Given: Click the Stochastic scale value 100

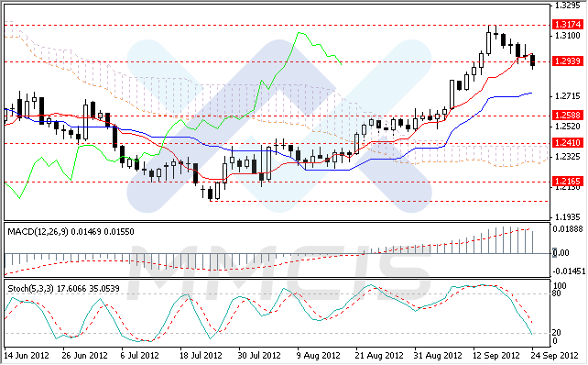Looking at the screenshot, I should [560, 286].
